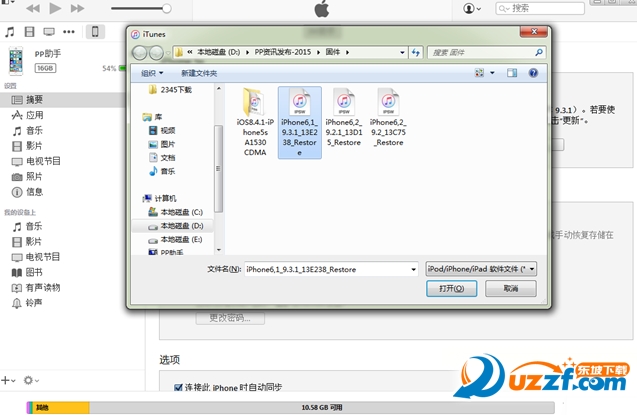Click the dialog back navigation arrow
The width and height of the screenshot is (637, 415).
click(139, 52)
